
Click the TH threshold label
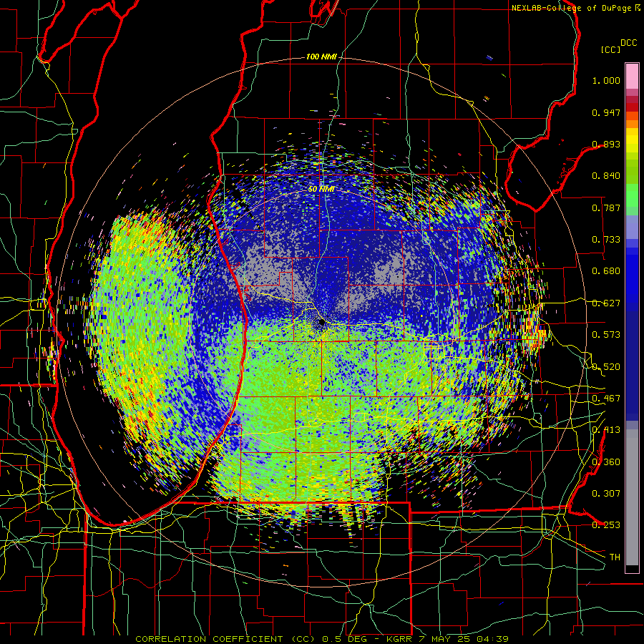coord(615,557)
